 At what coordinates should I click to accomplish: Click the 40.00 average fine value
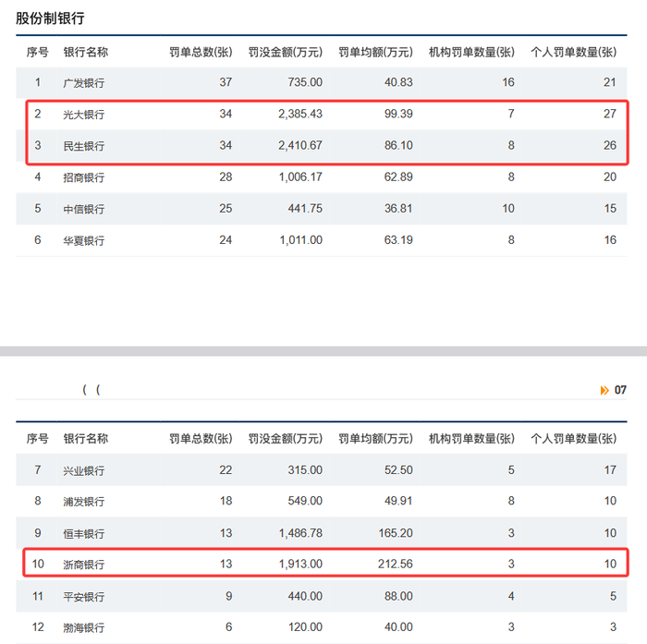click(398, 627)
